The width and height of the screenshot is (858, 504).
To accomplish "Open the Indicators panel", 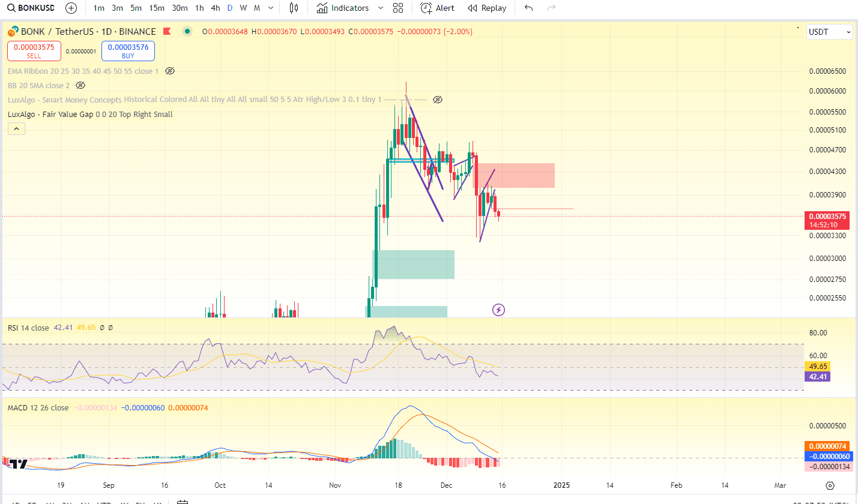I will [343, 8].
